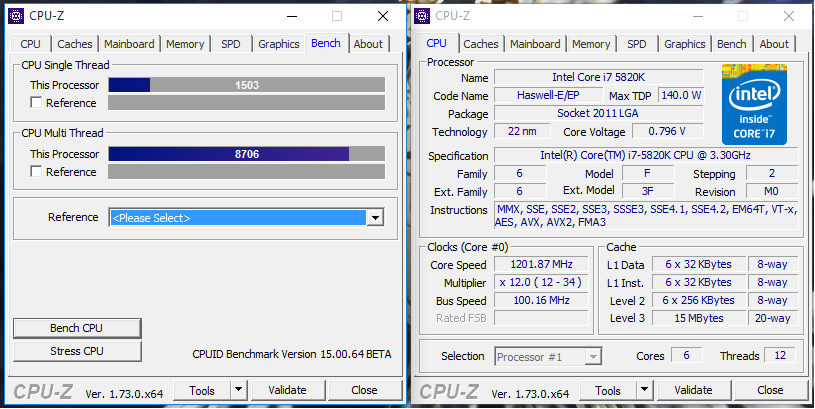Open the Caches tab in the right window
Image resolution: width=815 pixels, height=409 pixels.
click(481, 44)
